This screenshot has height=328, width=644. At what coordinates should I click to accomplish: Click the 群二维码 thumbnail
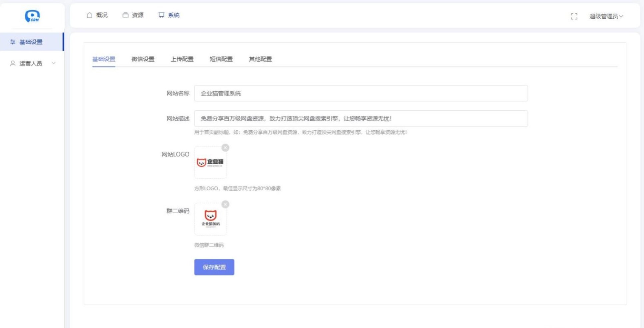pos(211,219)
